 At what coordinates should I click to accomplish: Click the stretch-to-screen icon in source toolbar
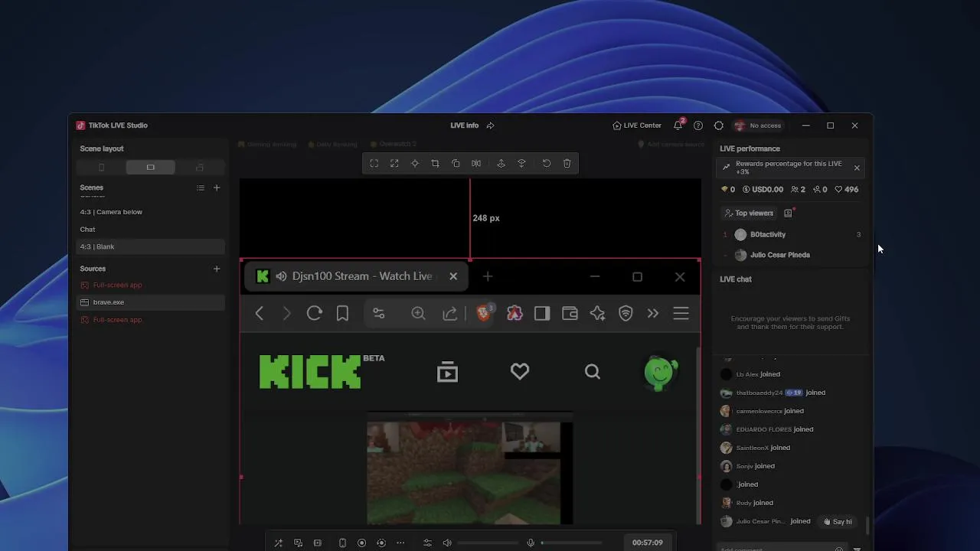coord(394,163)
